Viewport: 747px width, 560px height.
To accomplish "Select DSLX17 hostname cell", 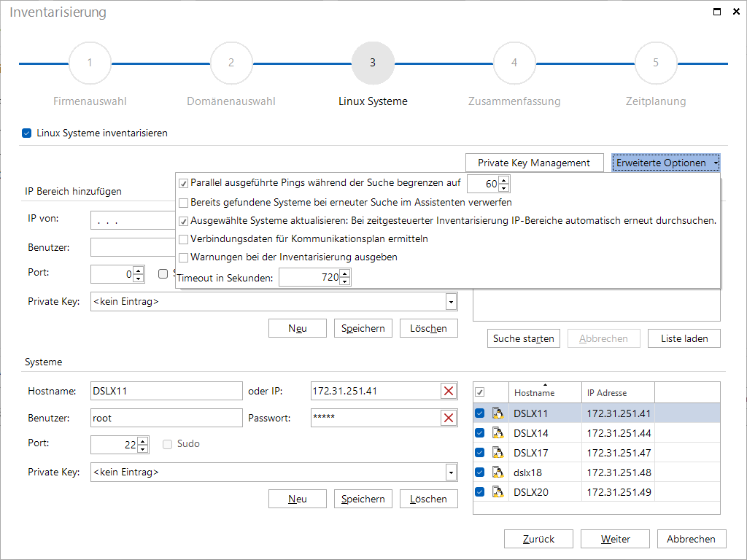I will (x=545, y=452).
